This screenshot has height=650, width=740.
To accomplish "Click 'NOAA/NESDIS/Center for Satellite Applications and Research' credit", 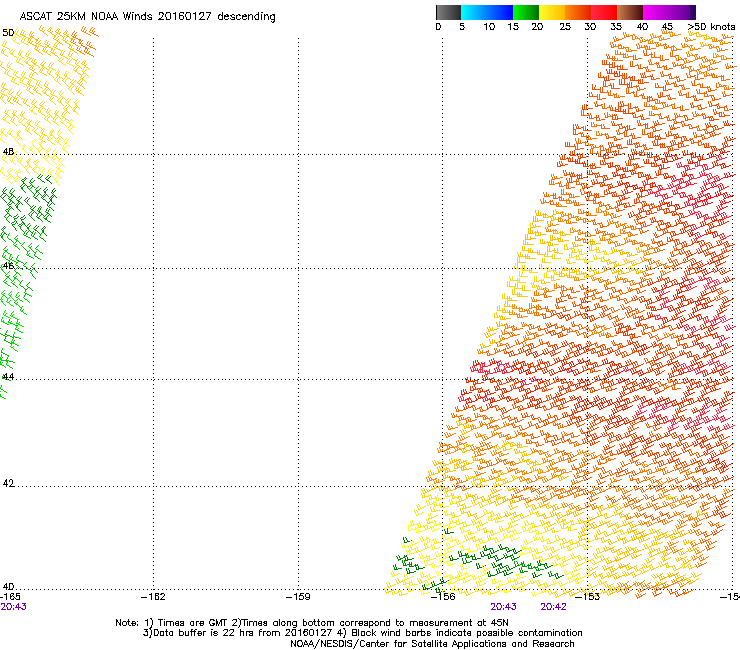I will pos(432,644).
